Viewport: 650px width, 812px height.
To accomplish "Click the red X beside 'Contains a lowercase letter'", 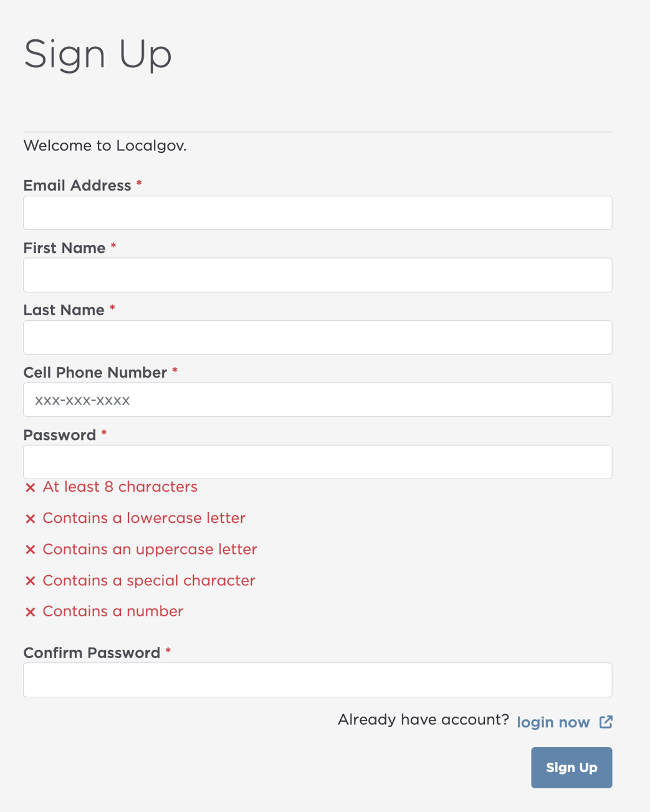I will click(30, 518).
